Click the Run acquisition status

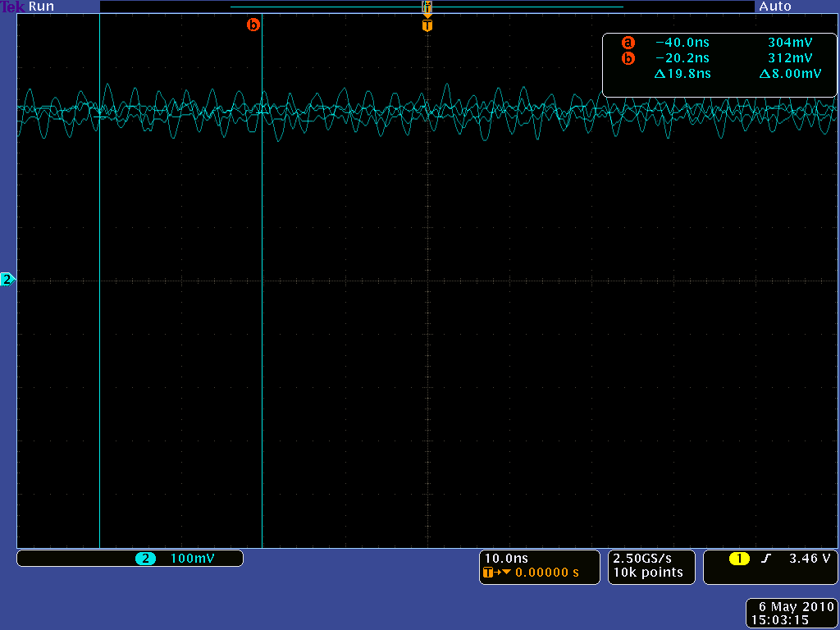point(41,7)
